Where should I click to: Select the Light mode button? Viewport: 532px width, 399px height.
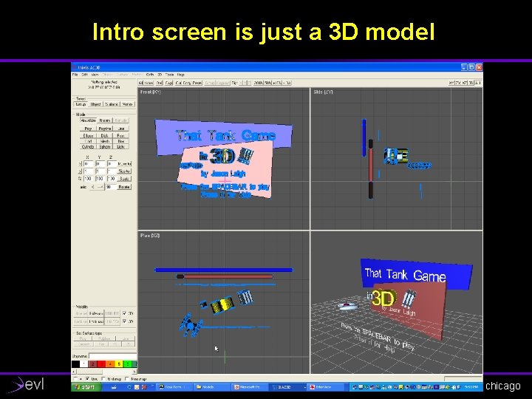coord(121,146)
